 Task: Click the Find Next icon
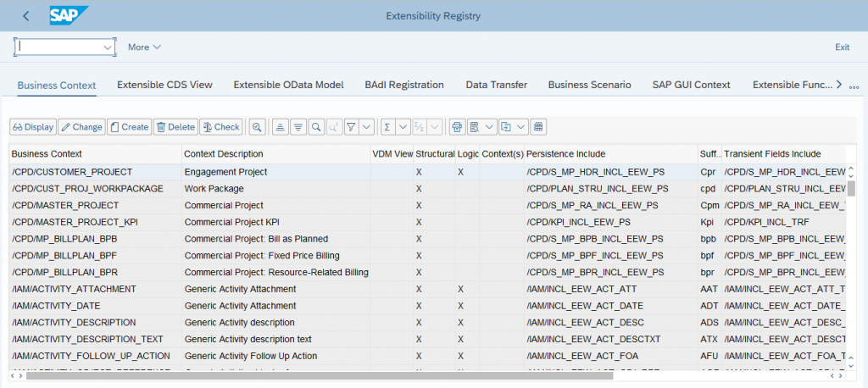click(334, 127)
